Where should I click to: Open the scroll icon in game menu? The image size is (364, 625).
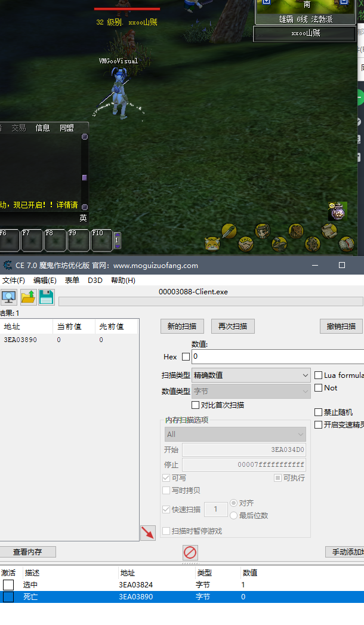point(329,231)
